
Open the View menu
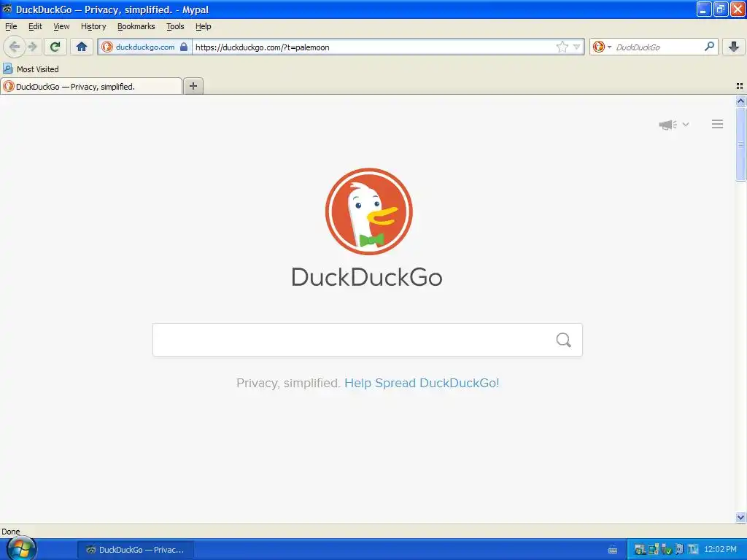coord(61,26)
